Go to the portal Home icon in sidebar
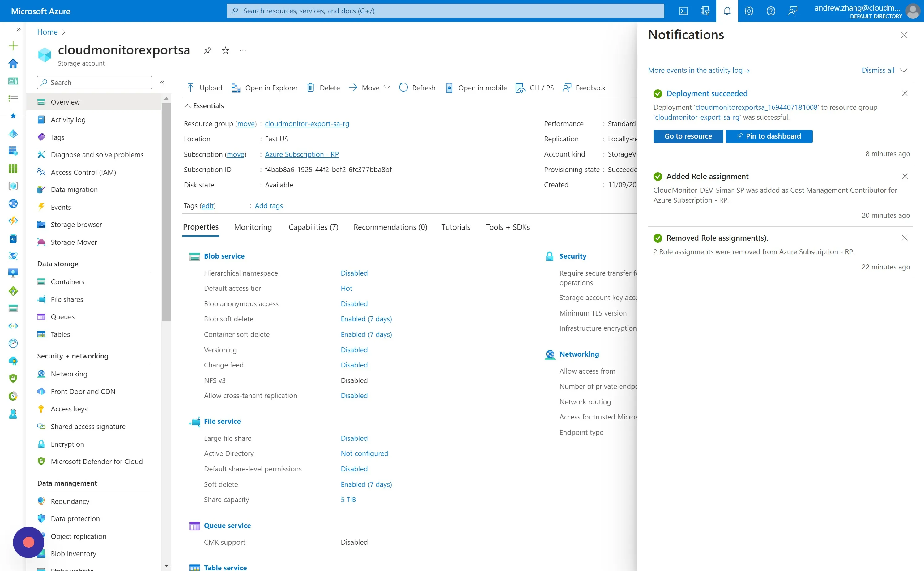The image size is (924, 571). 13,63
